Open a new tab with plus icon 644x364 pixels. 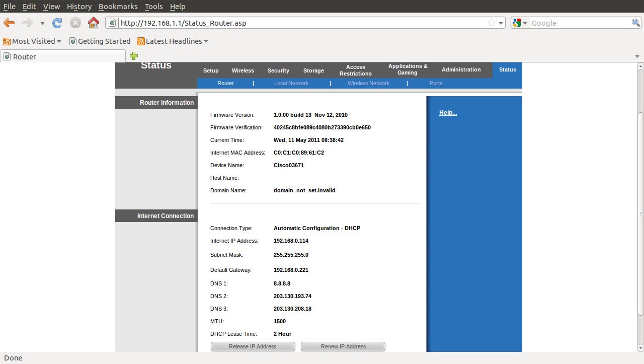tap(134, 56)
